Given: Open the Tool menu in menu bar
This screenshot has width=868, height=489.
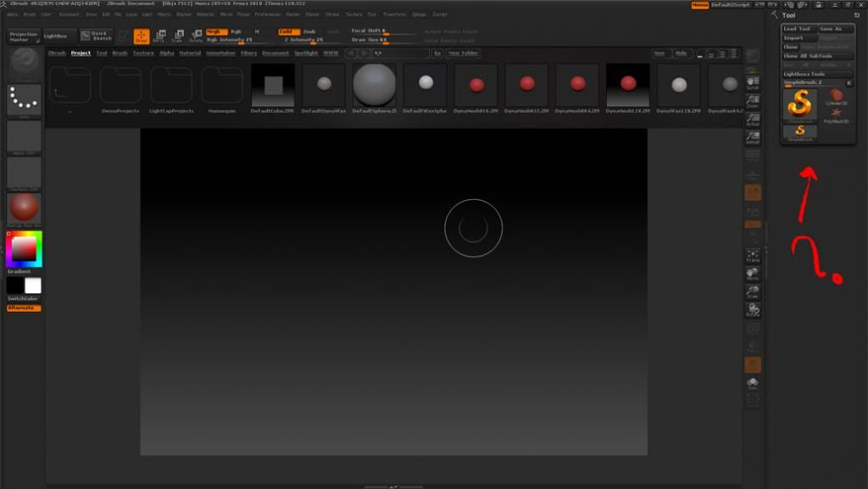Looking at the screenshot, I should coord(371,14).
